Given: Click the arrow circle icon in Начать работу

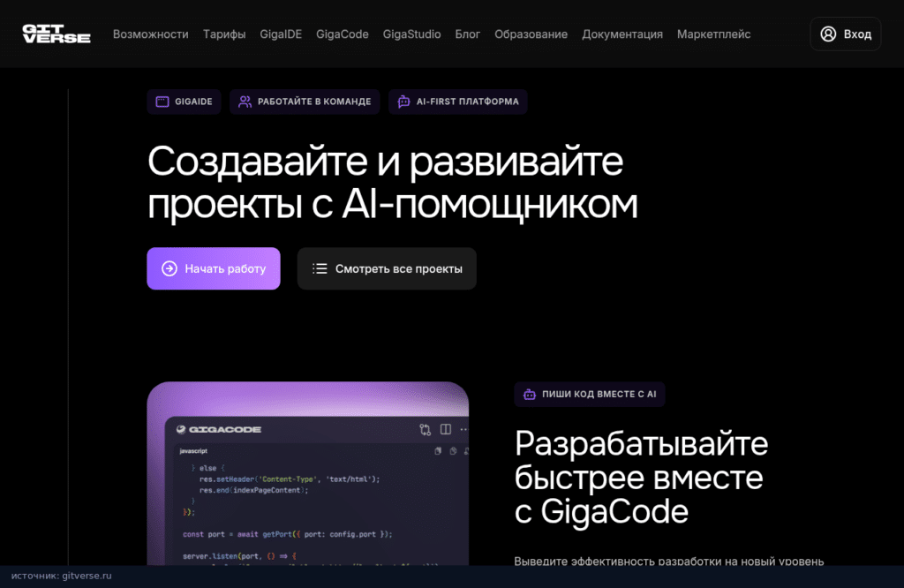Looking at the screenshot, I should click(169, 268).
